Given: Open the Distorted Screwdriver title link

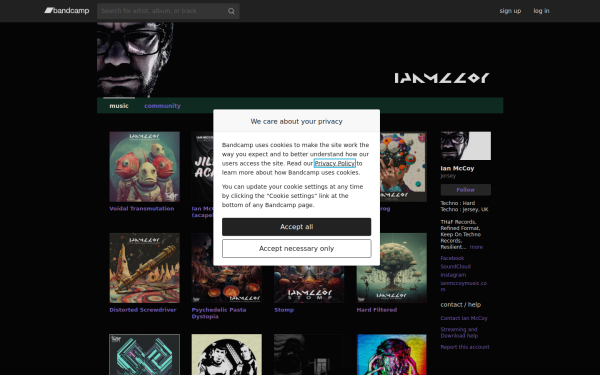Looking at the screenshot, I should 143,310.
